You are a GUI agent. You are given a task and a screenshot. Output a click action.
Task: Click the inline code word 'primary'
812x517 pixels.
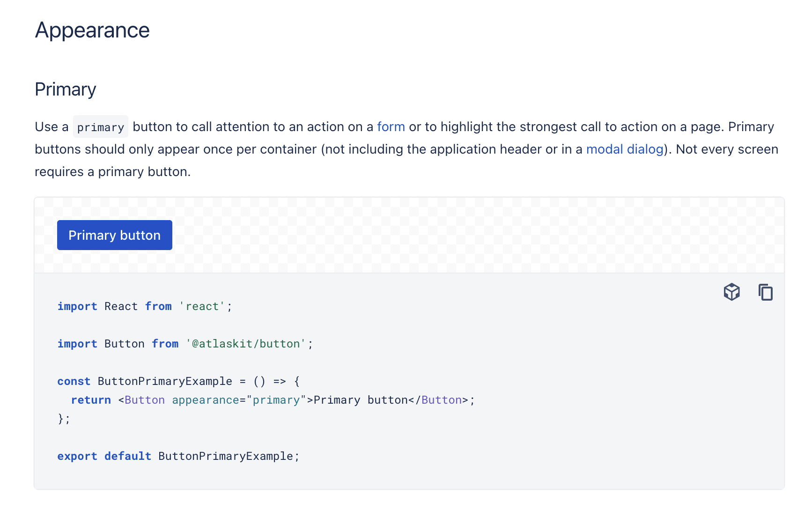pos(101,127)
